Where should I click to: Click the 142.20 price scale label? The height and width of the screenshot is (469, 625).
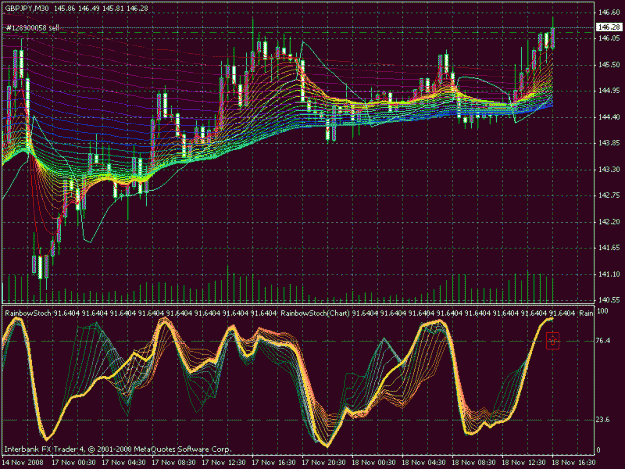(x=609, y=222)
